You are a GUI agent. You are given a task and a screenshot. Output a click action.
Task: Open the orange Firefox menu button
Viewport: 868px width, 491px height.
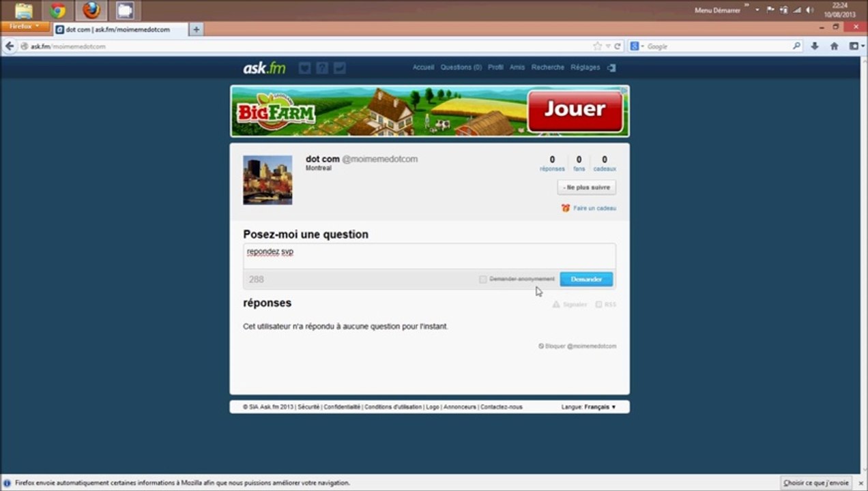25,27
